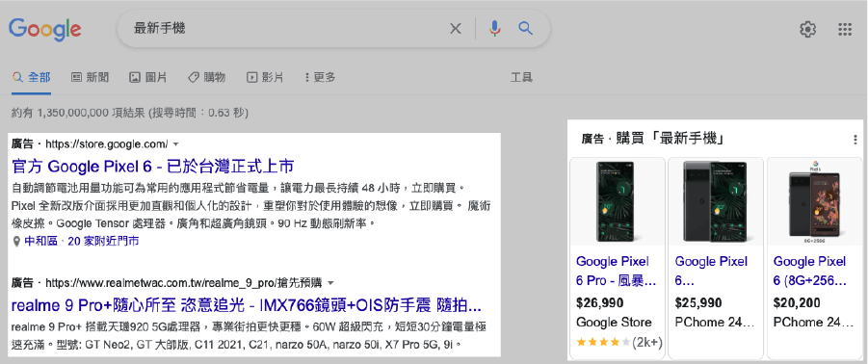
Task: Click the four-star rating (2k+)
Action: 618,342
